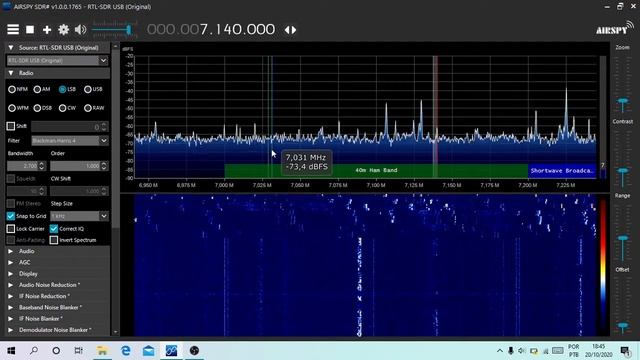Expand Audio Noise Reduction section
640x360 pixels.
(x=11, y=285)
